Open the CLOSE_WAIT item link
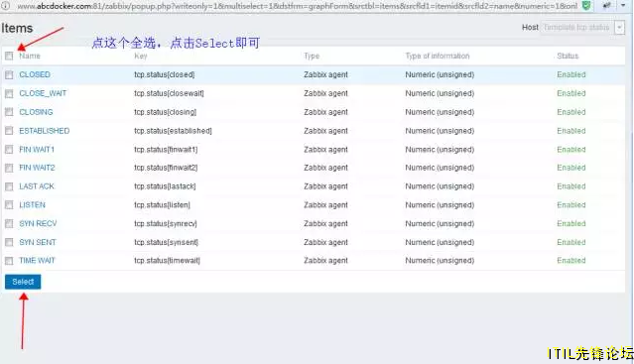Screen dimensions: 634x364 (43, 93)
